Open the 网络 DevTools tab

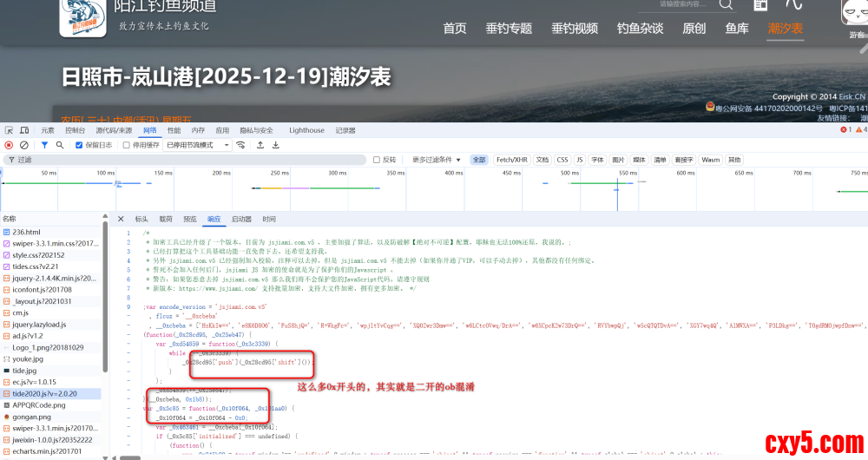pyautogui.click(x=149, y=131)
